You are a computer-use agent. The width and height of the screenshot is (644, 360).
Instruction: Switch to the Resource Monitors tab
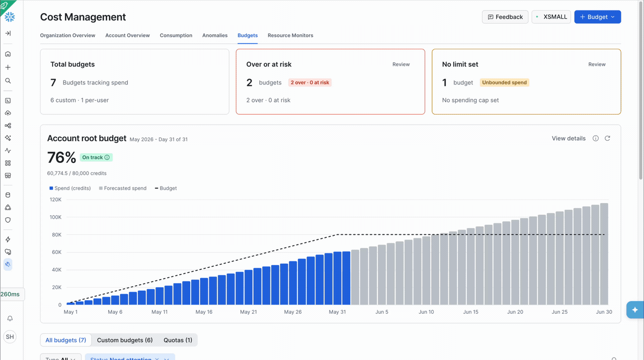coord(290,35)
